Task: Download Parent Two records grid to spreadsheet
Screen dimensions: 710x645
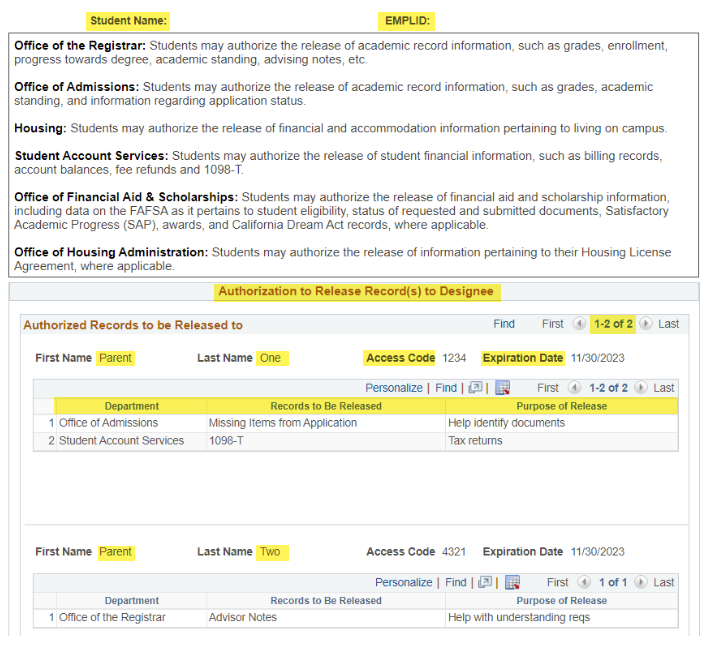Action: click(512, 582)
